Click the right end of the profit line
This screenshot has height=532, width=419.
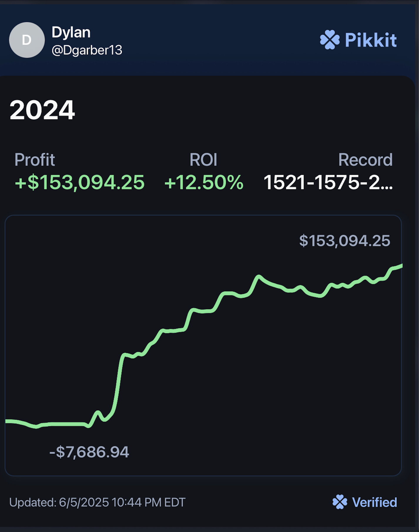click(400, 266)
